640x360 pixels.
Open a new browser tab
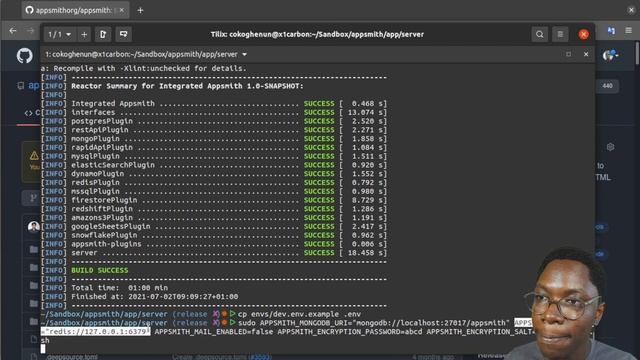click(x=140, y=10)
